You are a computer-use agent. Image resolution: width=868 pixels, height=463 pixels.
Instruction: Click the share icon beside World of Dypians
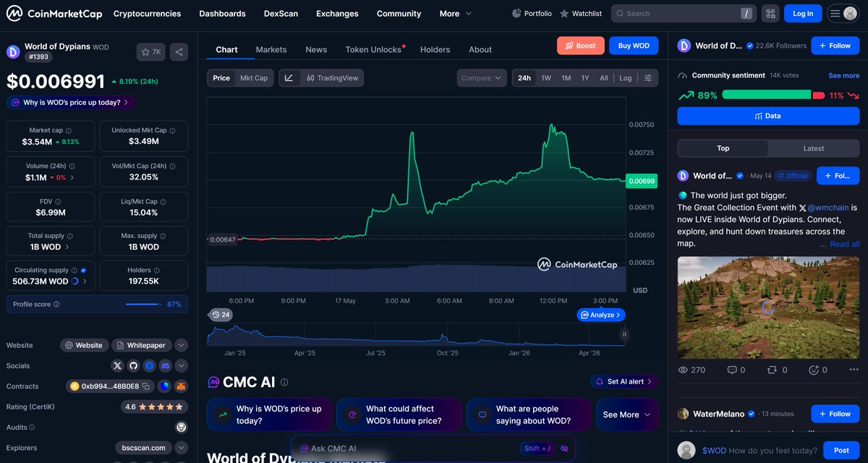tap(179, 52)
